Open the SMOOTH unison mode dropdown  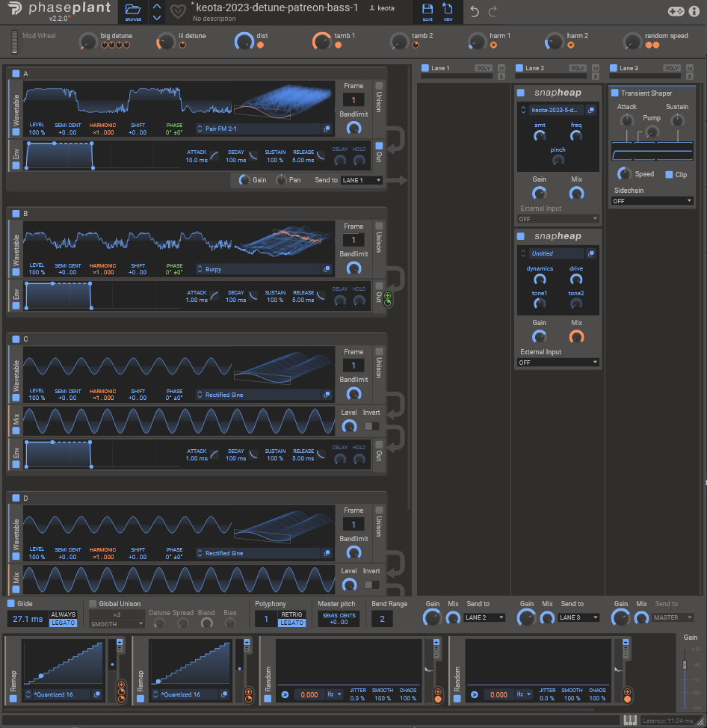tap(117, 624)
